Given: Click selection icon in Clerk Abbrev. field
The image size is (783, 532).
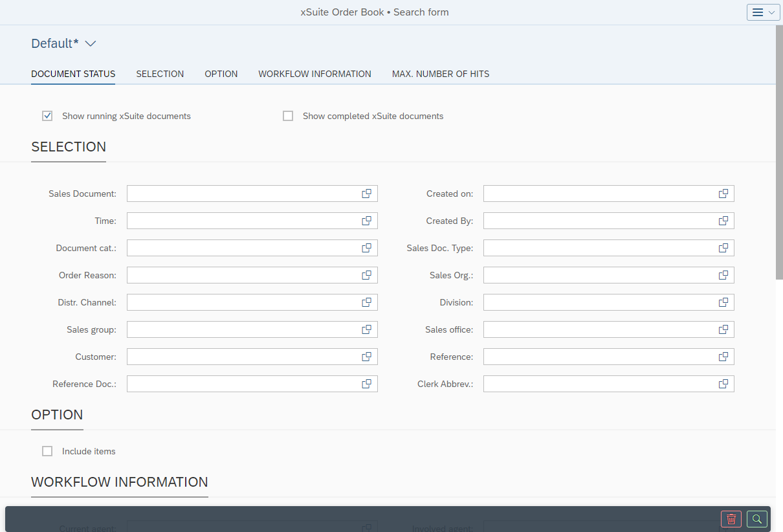Looking at the screenshot, I should 723,384.
